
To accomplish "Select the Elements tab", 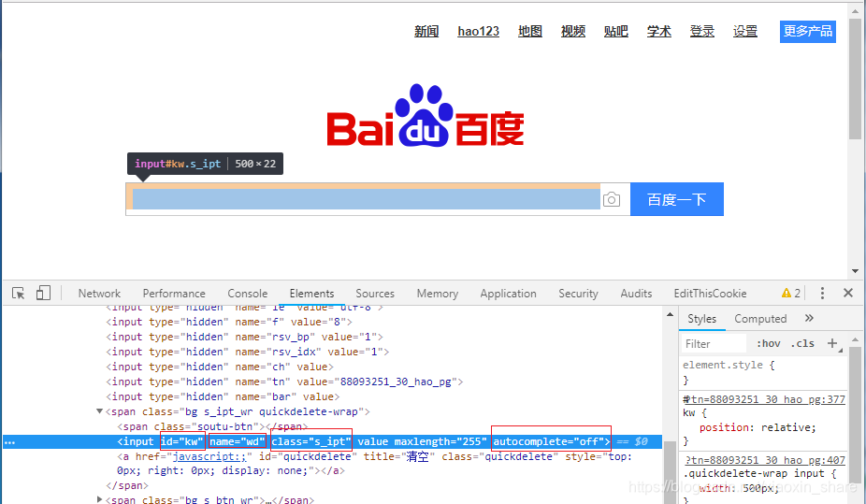I will pyautogui.click(x=312, y=294).
